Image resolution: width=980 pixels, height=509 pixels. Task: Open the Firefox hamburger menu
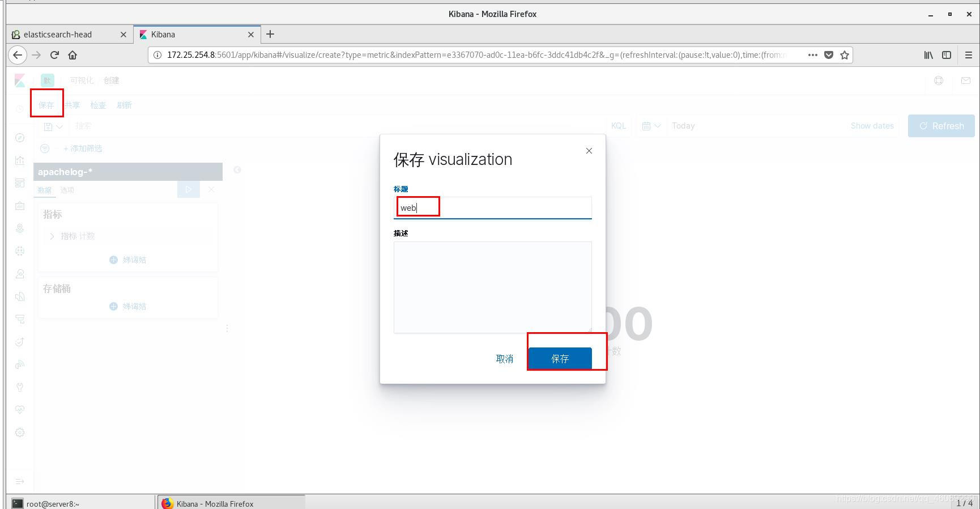tap(968, 55)
